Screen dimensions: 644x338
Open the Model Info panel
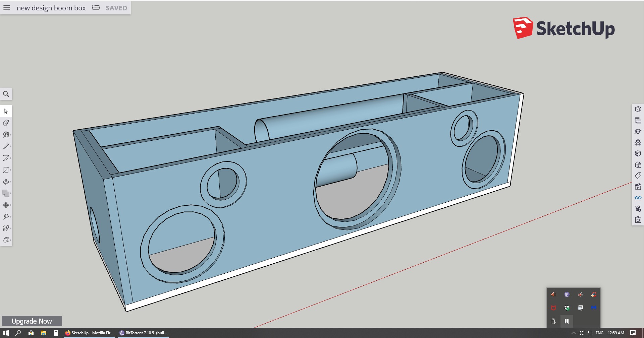[x=638, y=209]
